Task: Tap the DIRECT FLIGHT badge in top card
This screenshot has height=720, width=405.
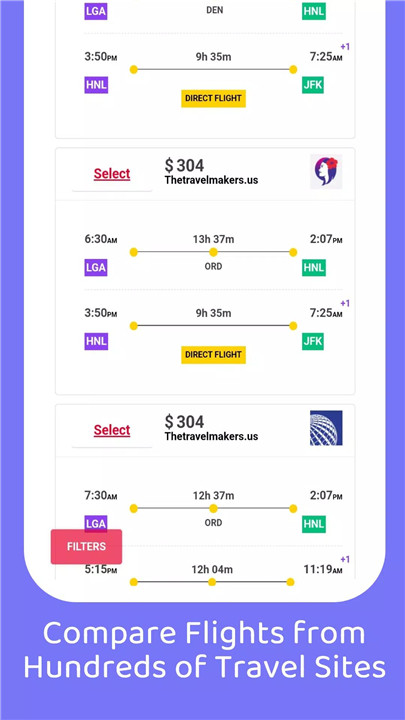Action: (214, 98)
